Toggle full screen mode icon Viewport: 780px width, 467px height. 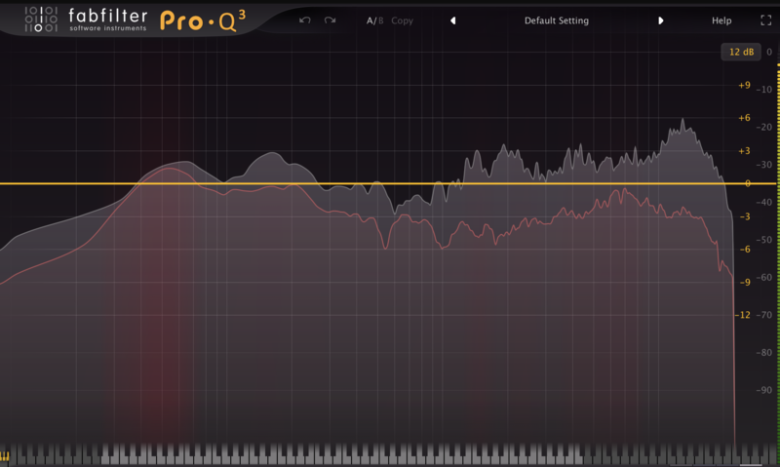click(766, 20)
